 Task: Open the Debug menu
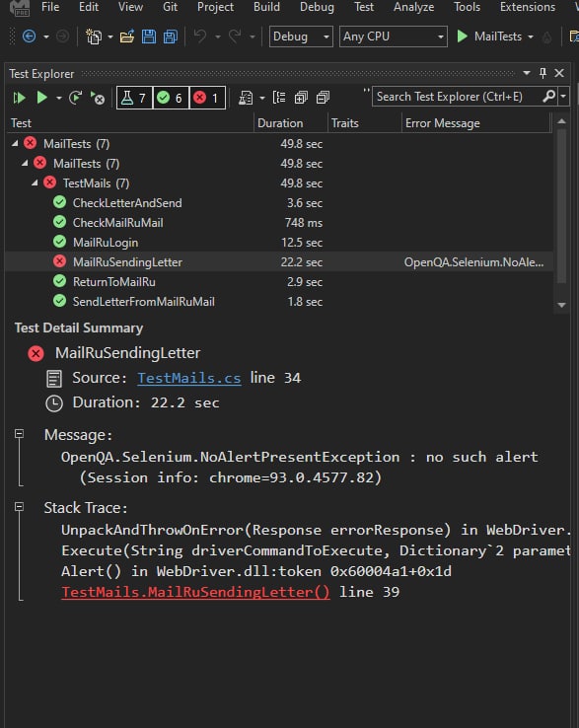tap(317, 7)
